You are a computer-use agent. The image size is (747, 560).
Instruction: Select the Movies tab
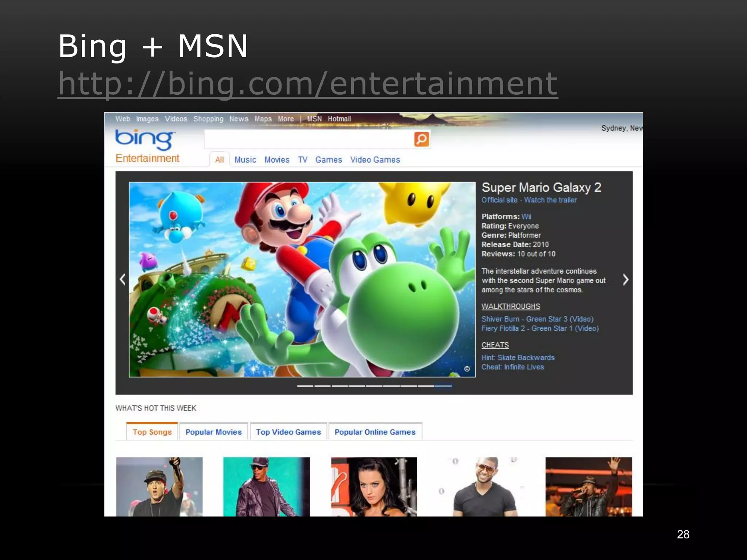[277, 160]
